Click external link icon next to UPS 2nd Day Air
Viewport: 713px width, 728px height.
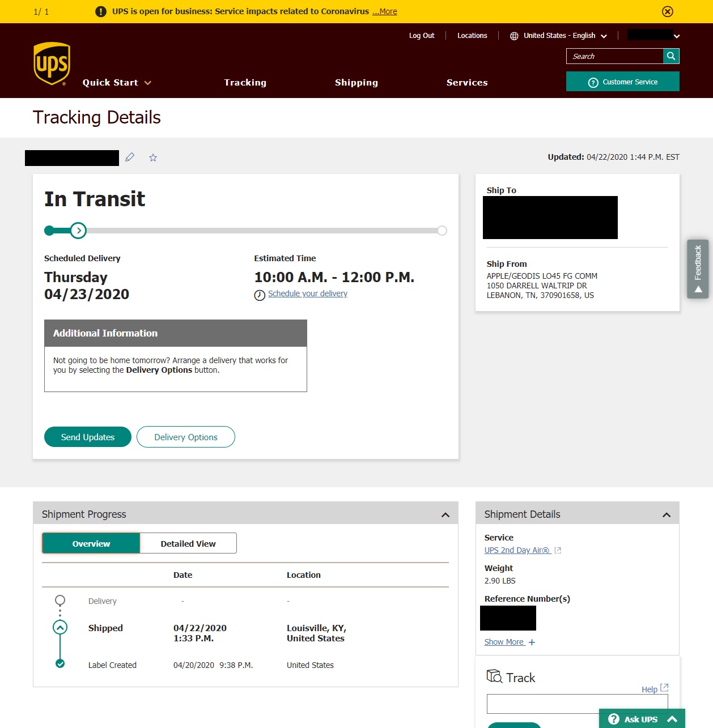(x=558, y=550)
